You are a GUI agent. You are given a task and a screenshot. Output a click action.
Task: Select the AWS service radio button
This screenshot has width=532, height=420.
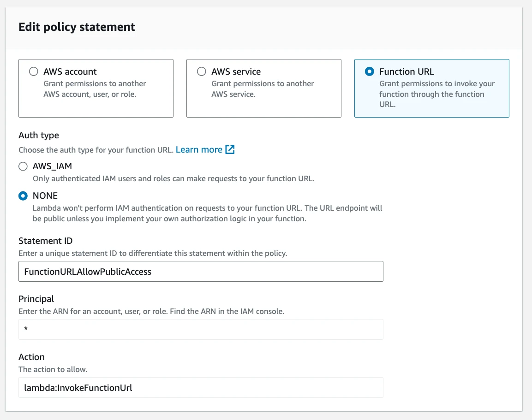tap(202, 71)
